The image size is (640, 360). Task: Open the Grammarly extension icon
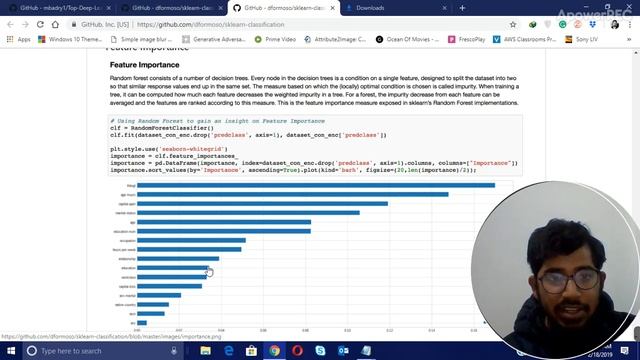562,24
